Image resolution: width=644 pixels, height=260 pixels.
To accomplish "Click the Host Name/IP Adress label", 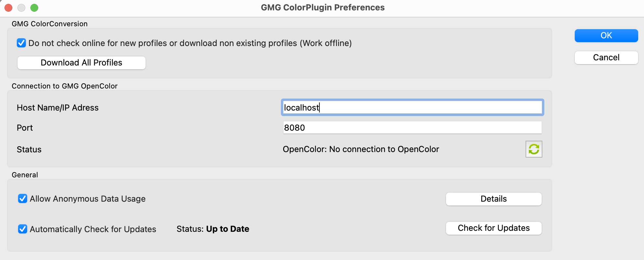I will coord(58,108).
